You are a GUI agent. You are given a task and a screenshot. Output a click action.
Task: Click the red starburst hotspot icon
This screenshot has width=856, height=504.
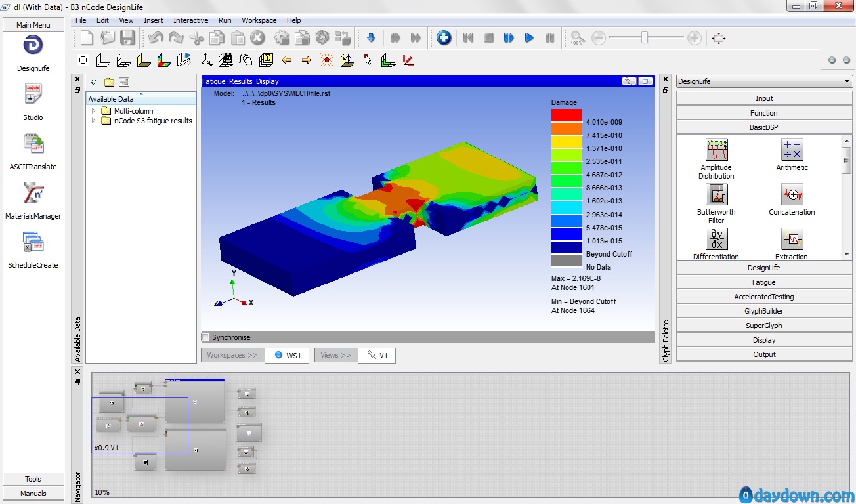point(327,60)
